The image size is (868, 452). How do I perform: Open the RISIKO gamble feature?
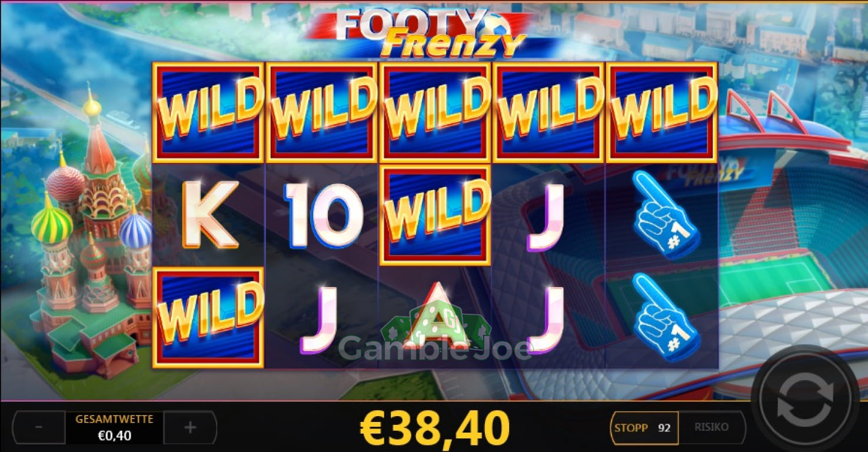(711, 427)
